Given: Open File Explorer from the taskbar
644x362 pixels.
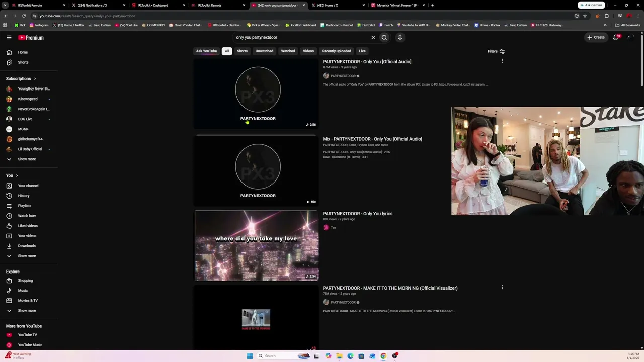Looking at the screenshot, I should (339, 356).
